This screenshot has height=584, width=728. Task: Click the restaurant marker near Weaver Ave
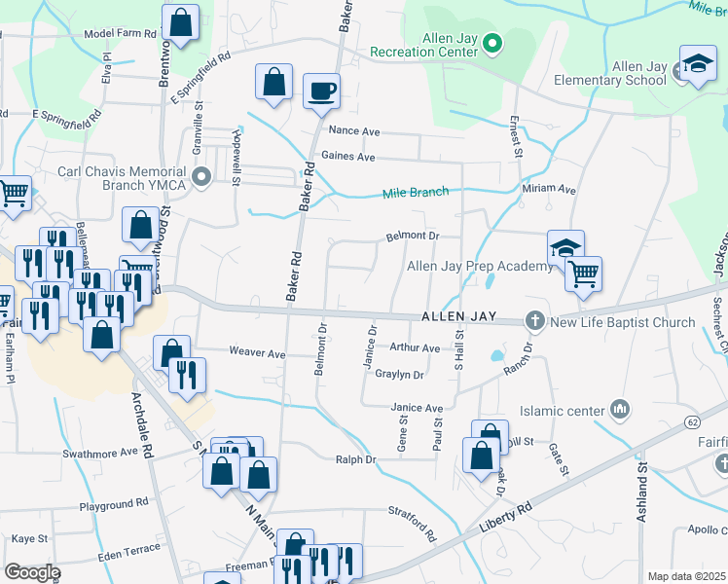(x=188, y=376)
